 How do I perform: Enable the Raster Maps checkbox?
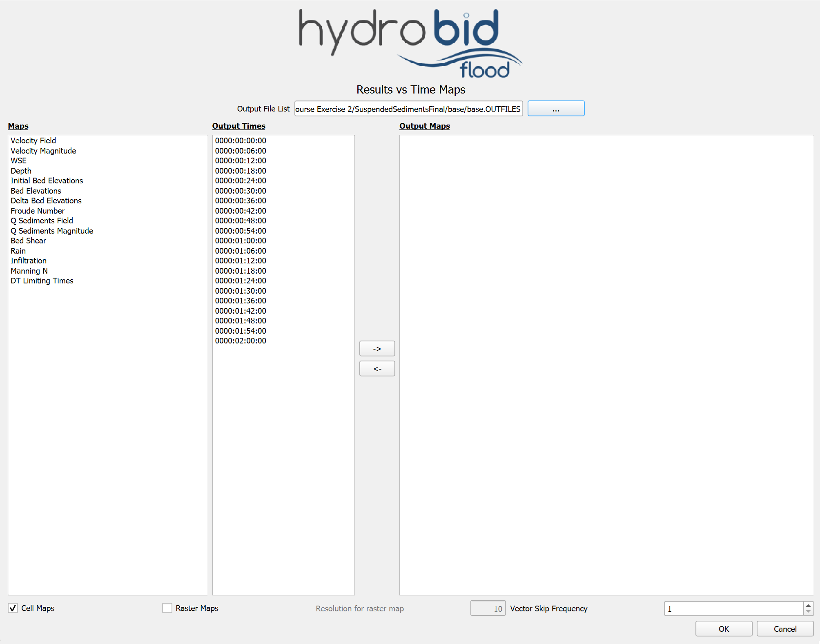(167, 608)
